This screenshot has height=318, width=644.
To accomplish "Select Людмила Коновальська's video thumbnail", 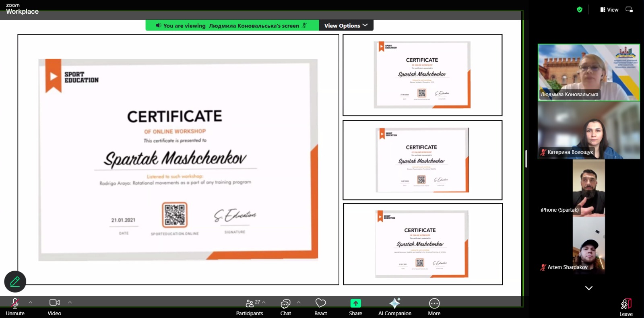I will (588, 72).
